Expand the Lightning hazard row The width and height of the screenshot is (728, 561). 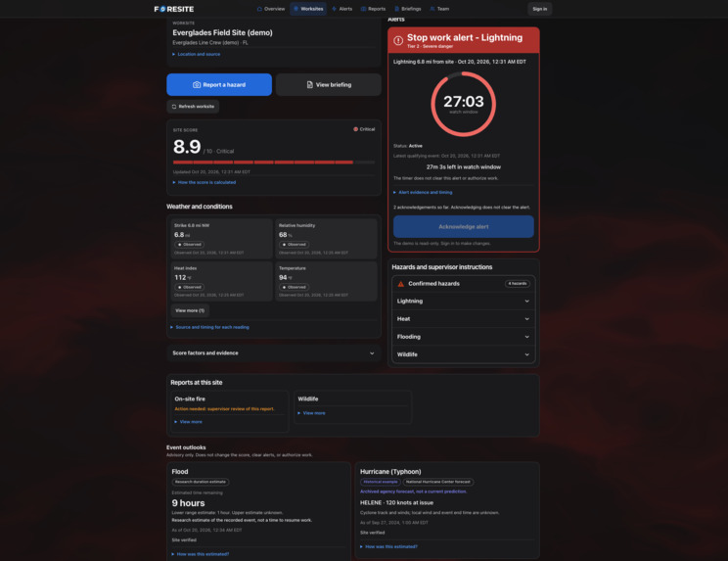(x=464, y=302)
